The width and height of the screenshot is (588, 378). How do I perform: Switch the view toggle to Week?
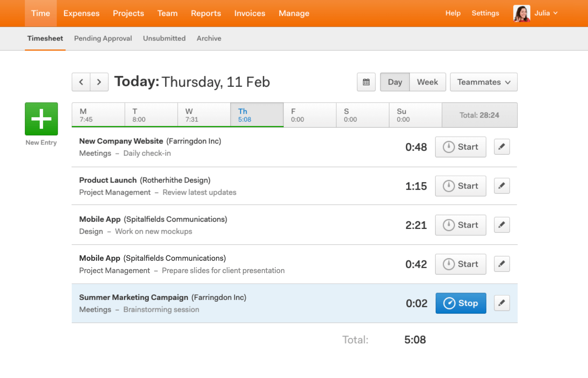(427, 82)
